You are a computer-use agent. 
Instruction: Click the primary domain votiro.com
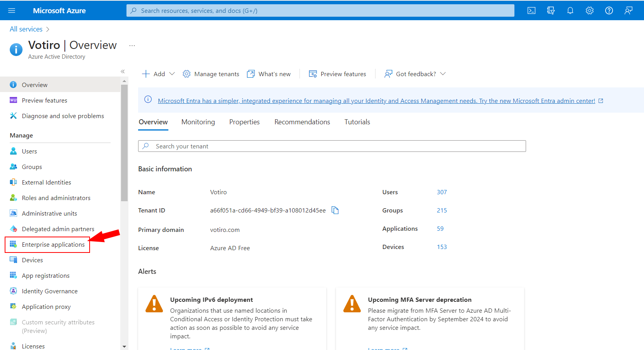point(225,230)
